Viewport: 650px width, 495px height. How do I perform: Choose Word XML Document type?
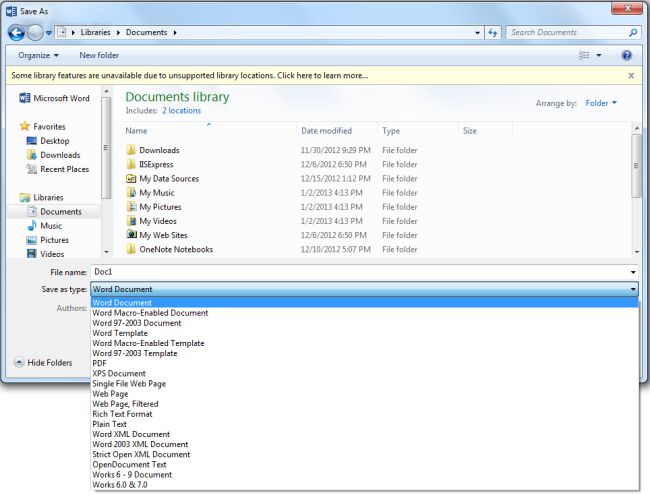pyautogui.click(x=364, y=434)
